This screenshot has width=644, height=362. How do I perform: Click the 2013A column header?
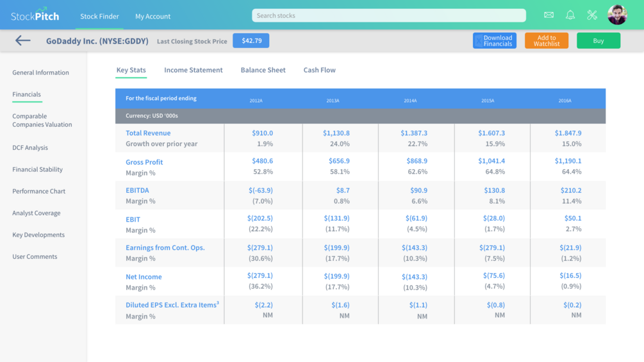click(333, 101)
